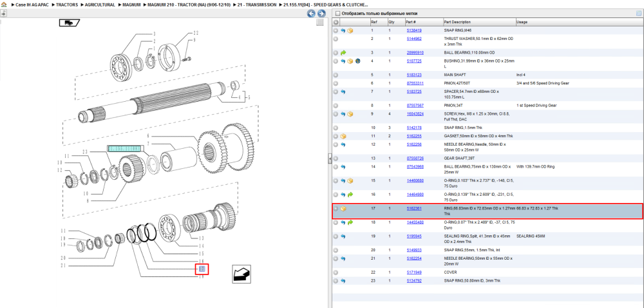Enable 'Отобразить только выбранные метки' checkbox

(x=337, y=14)
